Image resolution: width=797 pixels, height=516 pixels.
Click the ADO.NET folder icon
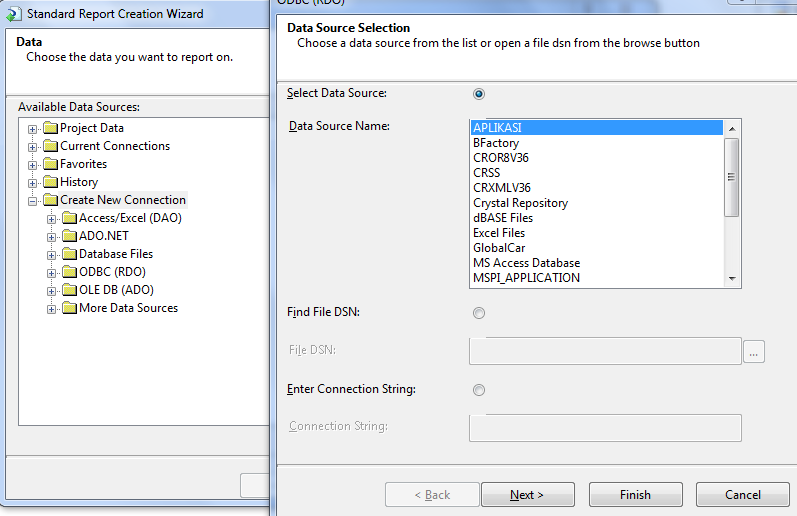[69, 236]
